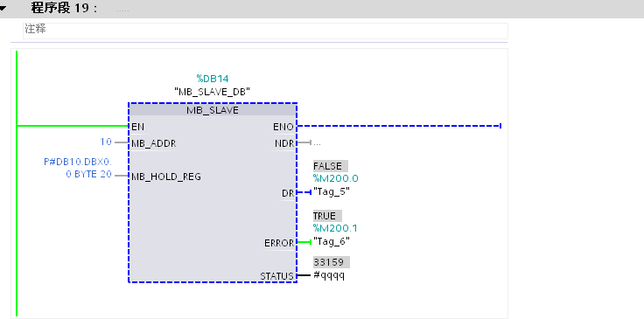Click the ENO output pin label
The height and width of the screenshot is (319, 644).
coord(283,127)
